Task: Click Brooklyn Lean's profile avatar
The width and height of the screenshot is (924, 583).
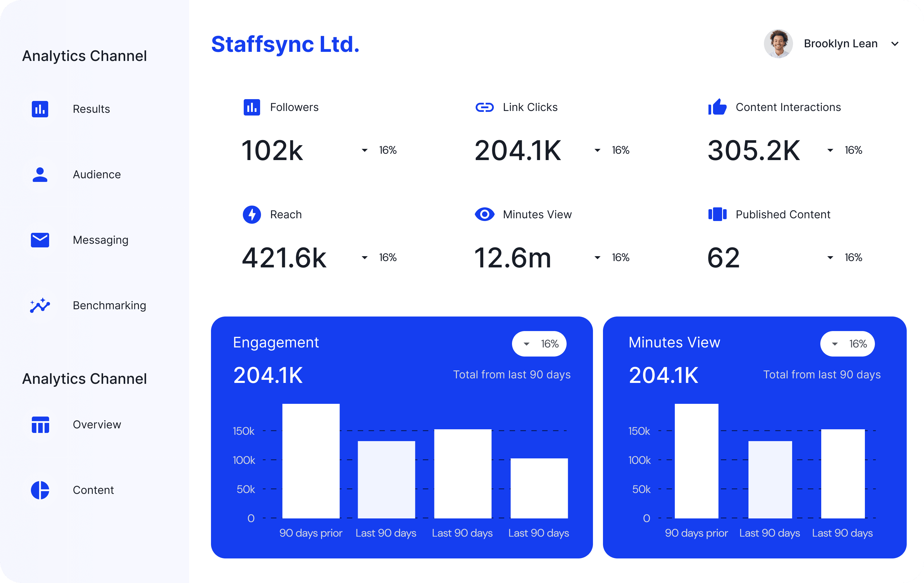Action: pyautogui.click(x=778, y=44)
